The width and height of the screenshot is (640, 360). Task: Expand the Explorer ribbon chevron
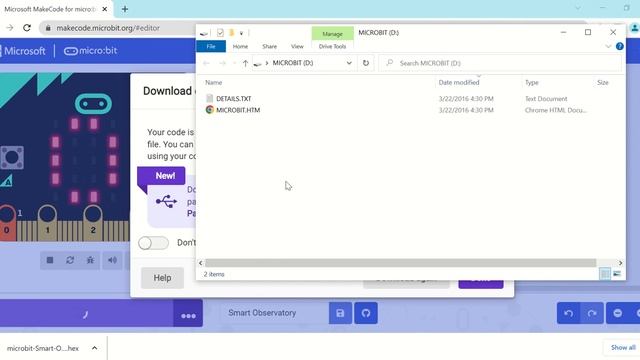point(608,47)
